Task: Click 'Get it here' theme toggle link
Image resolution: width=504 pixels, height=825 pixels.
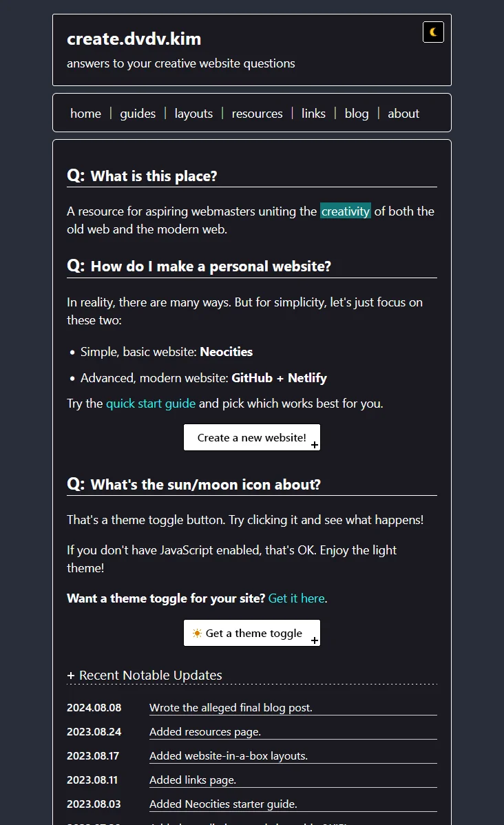Action: coord(297,598)
